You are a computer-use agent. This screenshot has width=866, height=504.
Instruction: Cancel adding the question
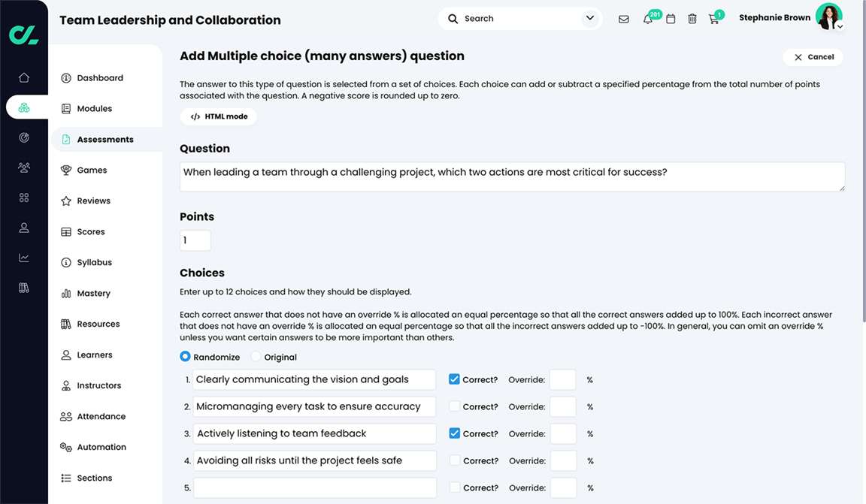[x=813, y=56]
